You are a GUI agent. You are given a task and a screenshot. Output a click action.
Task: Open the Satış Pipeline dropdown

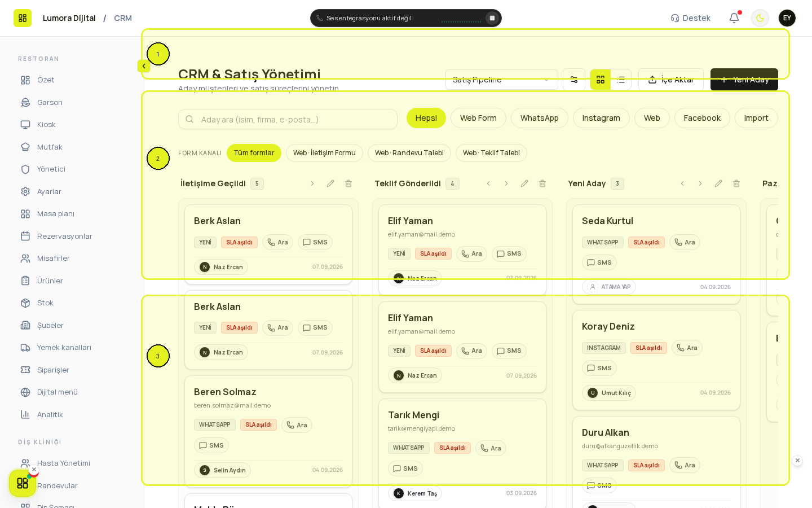pyautogui.click(x=502, y=80)
